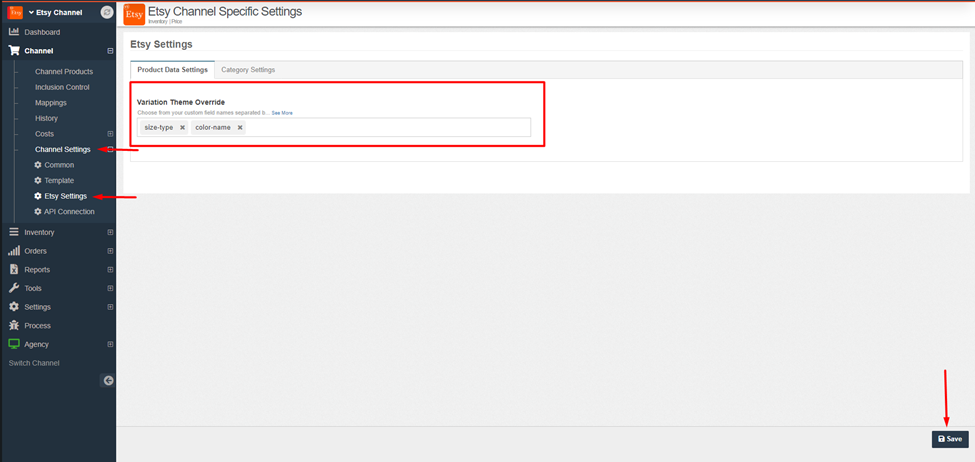The height and width of the screenshot is (462, 975).
Task: Click the Process bug icon
Action: click(14, 325)
